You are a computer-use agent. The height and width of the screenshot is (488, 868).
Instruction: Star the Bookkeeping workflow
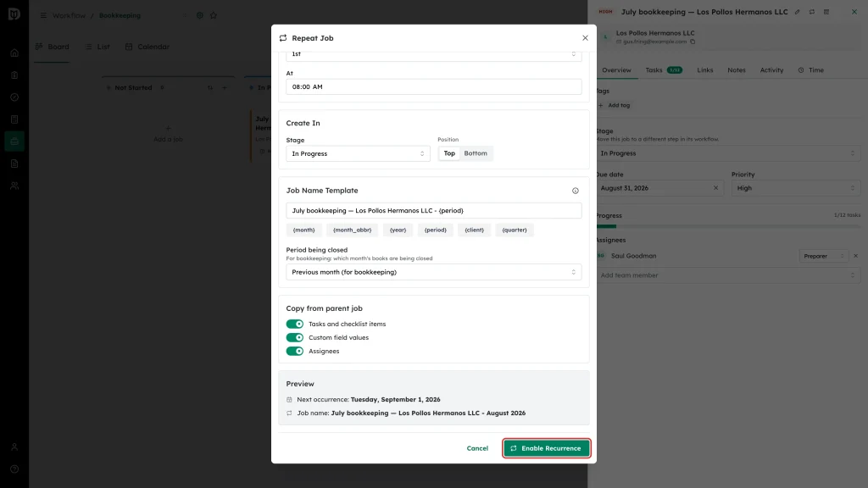point(214,15)
